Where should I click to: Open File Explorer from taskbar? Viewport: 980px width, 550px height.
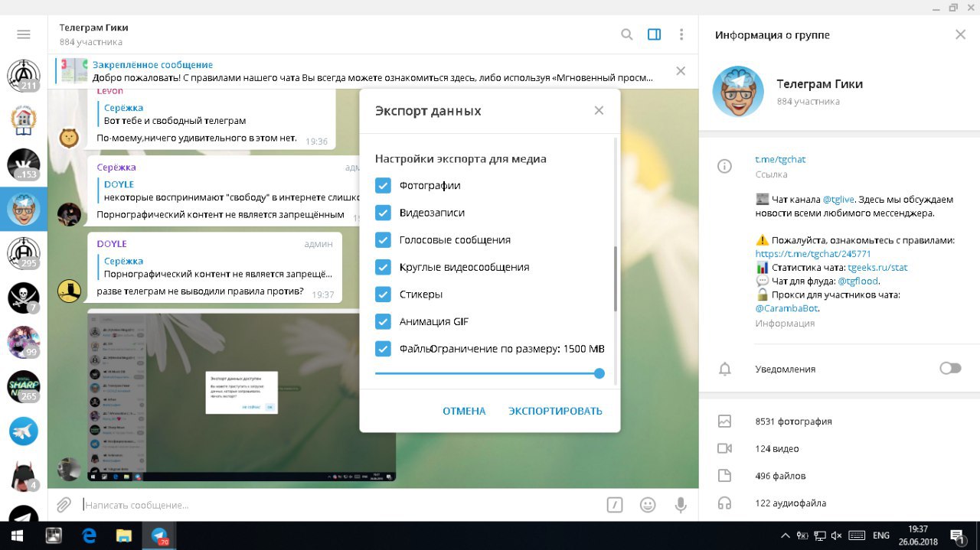tap(125, 535)
